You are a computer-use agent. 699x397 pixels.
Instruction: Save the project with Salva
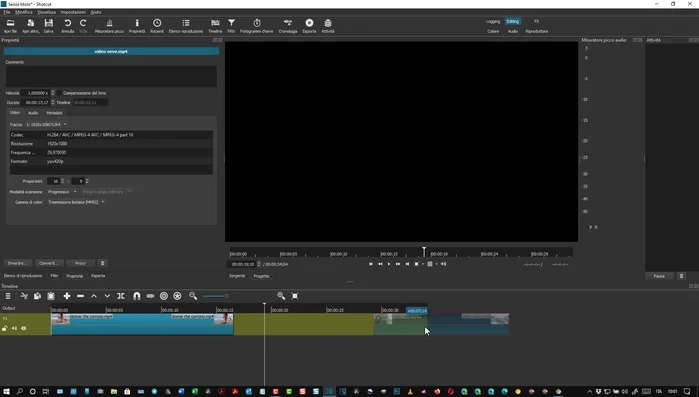point(49,26)
